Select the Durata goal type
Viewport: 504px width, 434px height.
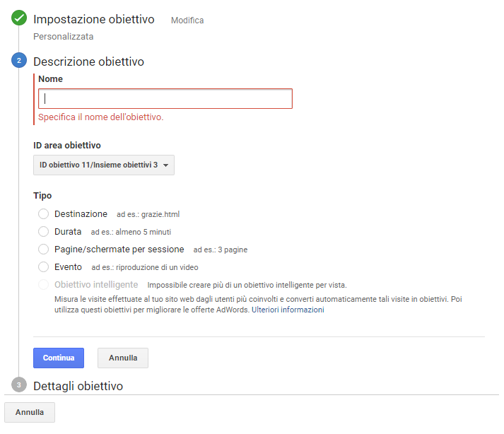pyautogui.click(x=43, y=231)
